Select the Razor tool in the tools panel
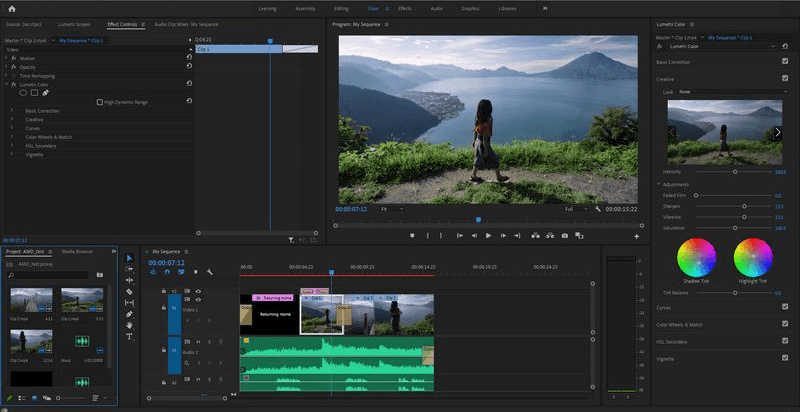 (x=130, y=292)
